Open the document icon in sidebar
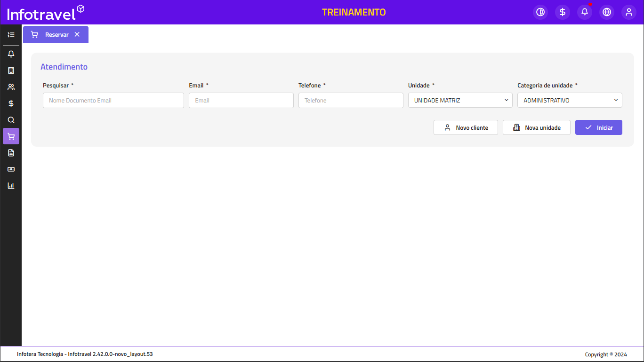This screenshot has width=644, height=362. (11, 153)
